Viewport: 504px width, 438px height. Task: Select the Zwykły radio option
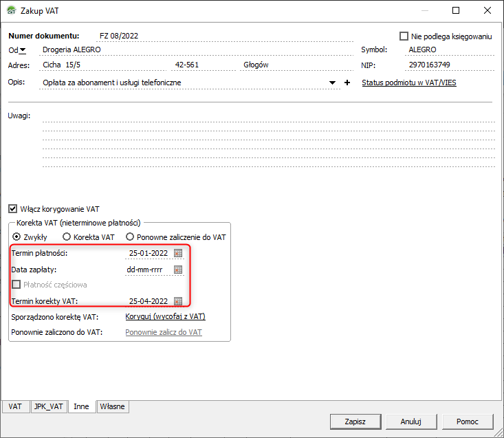click(17, 237)
